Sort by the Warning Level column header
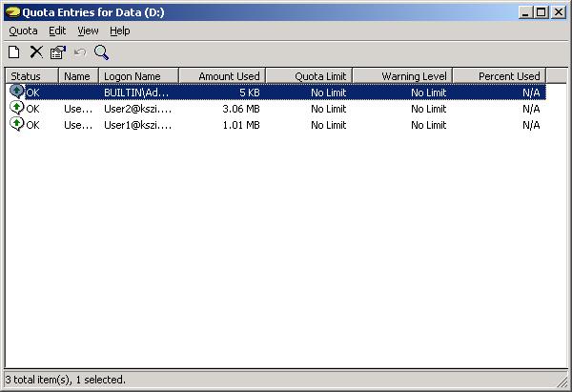Image resolution: width=572 pixels, height=392 pixels. coord(402,76)
